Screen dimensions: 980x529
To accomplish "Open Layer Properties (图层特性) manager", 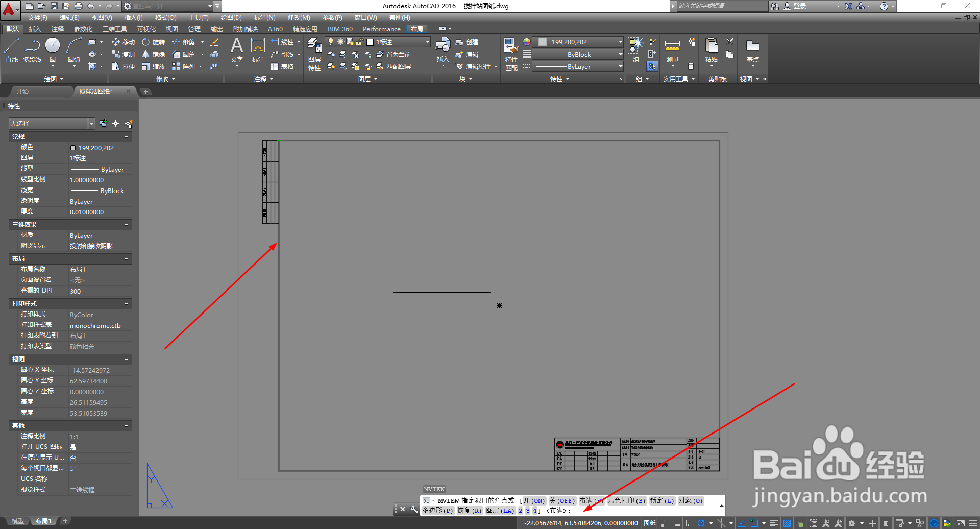I will coord(314,54).
